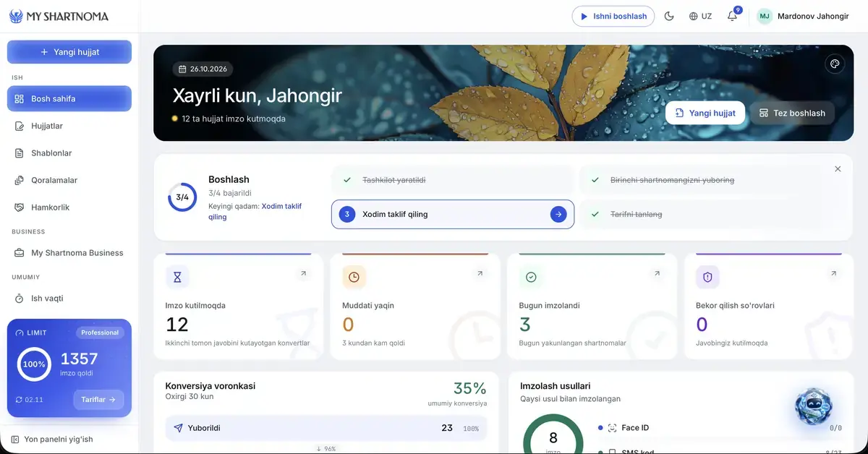Open Imzo kutilmoqda card arrow
Viewport: 868px width, 454px height.
coord(303,273)
